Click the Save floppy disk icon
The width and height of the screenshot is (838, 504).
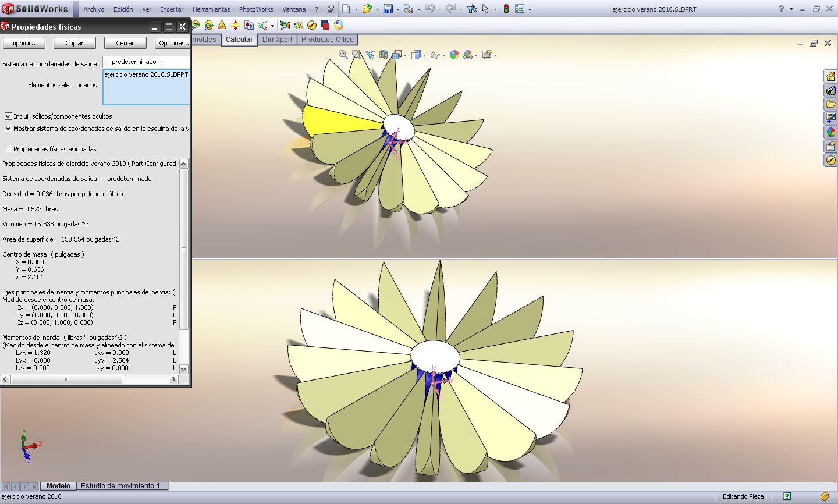tap(388, 9)
